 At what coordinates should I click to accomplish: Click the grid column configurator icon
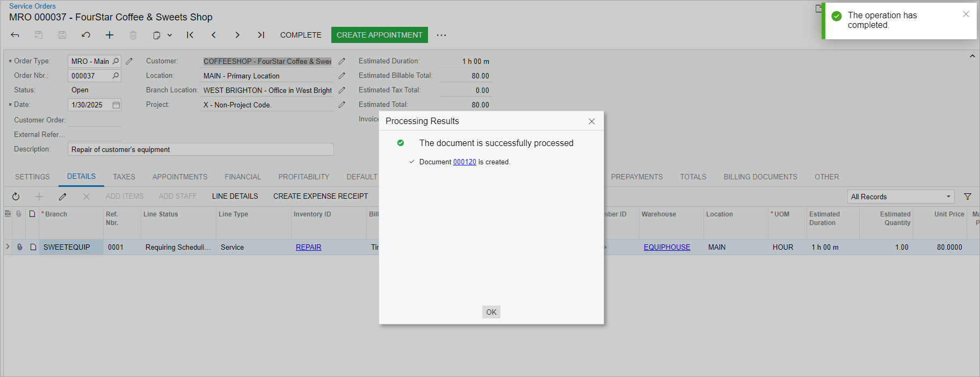[x=8, y=214]
